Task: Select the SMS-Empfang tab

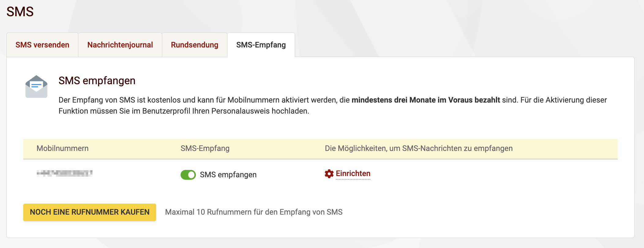Action: coord(261,45)
